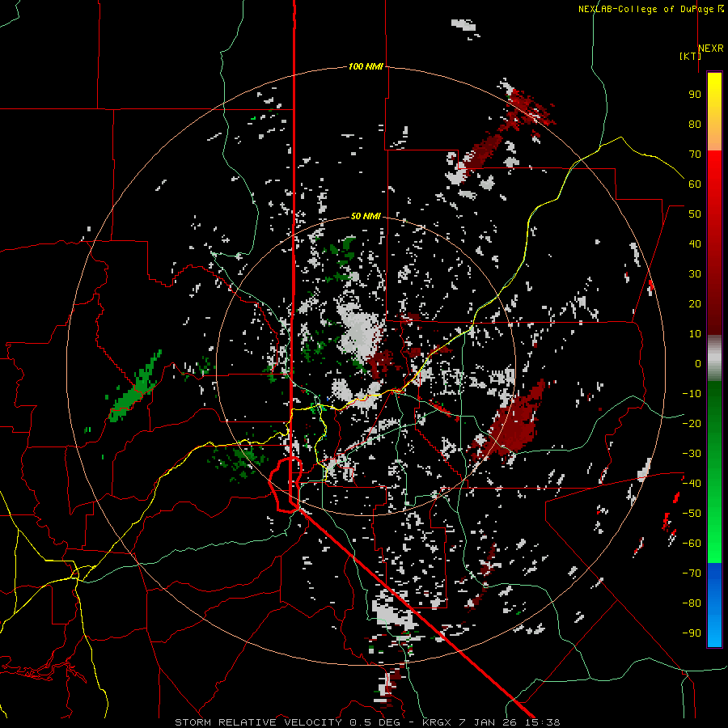This screenshot has height=728, width=728.
Task: Click the KRGX radar site identifier
Action: click(437, 722)
